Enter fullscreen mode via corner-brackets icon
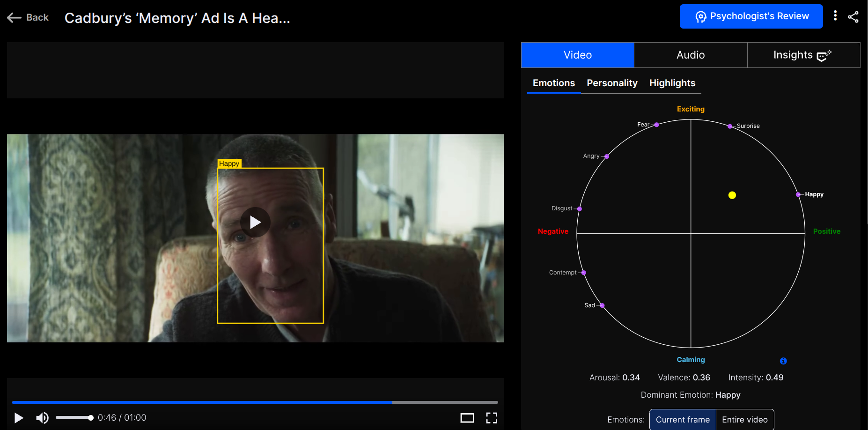 491,418
